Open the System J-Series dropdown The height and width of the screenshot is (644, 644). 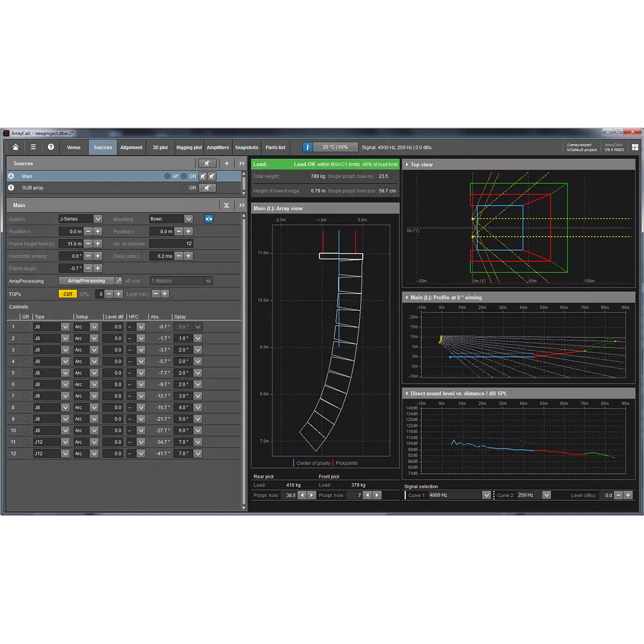[x=98, y=219]
